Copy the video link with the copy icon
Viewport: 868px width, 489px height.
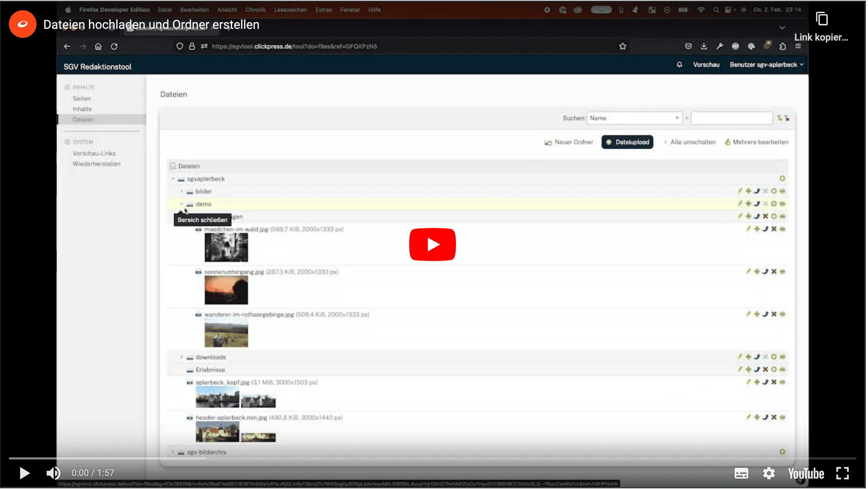pyautogui.click(x=822, y=19)
